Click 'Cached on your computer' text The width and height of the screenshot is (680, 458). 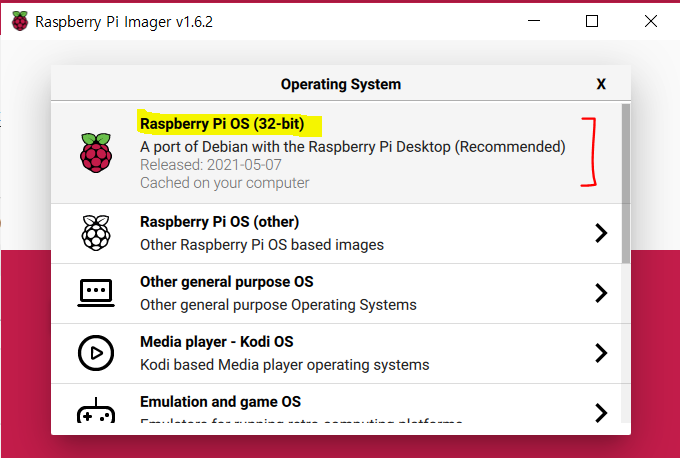225,183
